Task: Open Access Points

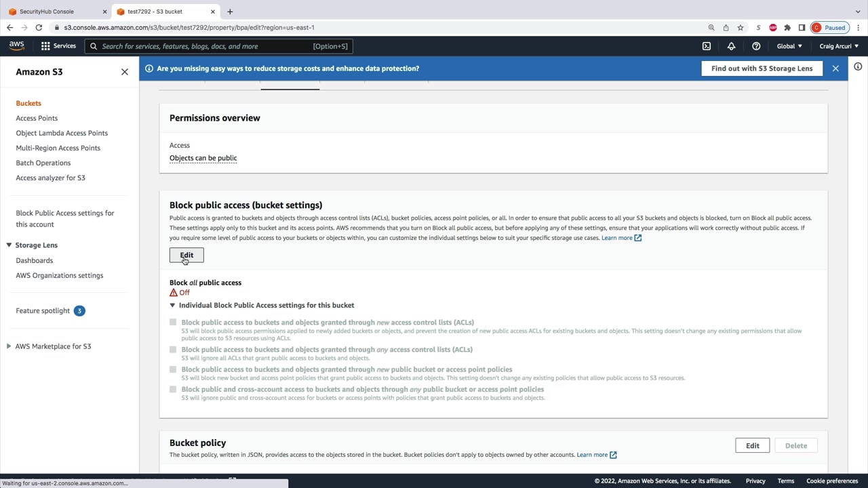Action: [x=37, y=119]
